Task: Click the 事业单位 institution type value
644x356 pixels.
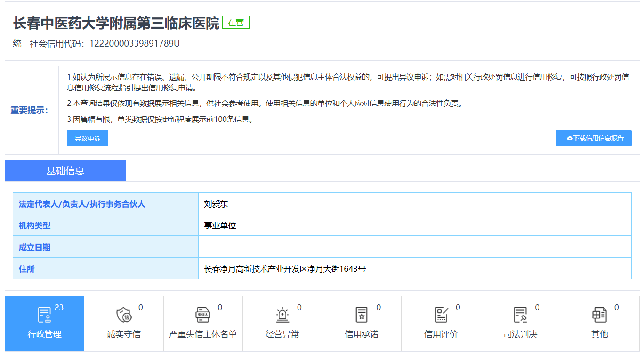Action: 220,226
